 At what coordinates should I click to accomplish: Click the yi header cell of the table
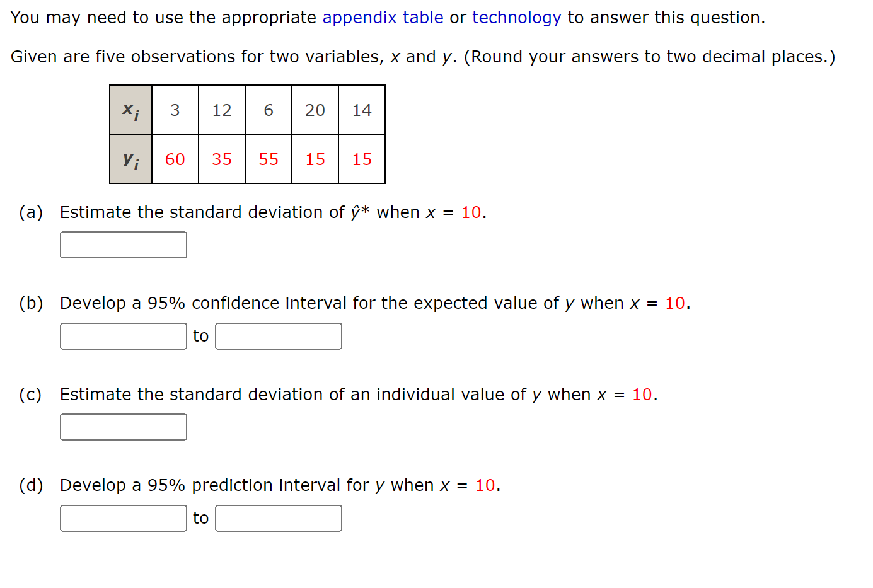[x=130, y=159]
